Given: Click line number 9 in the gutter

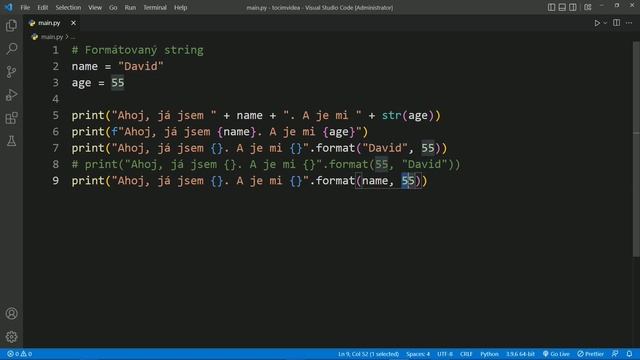Looking at the screenshot, I should click(56, 181).
